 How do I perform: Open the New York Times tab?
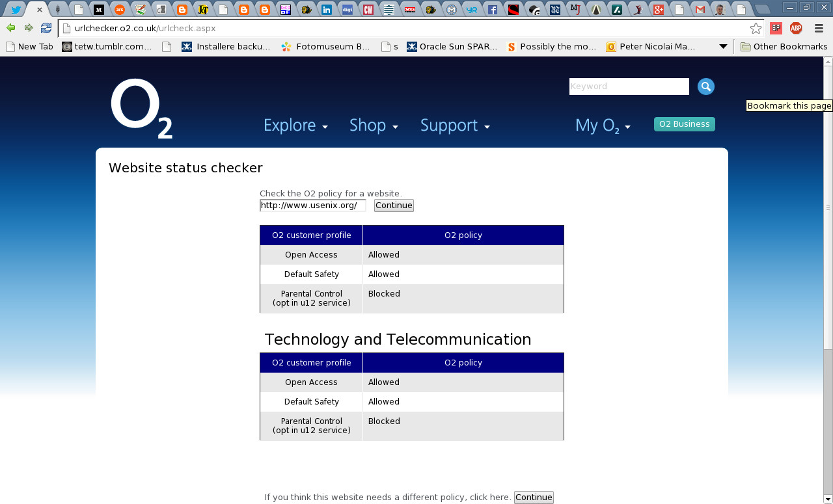coord(554,10)
